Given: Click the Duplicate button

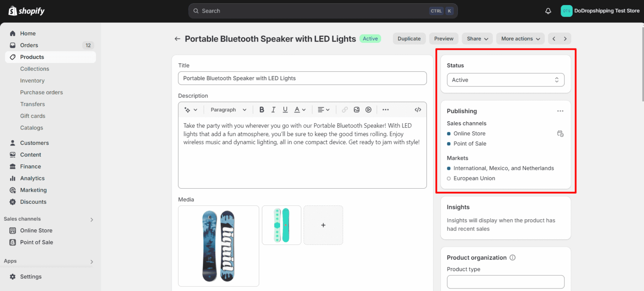Looking at the screenshot, I should click(409, 38).
